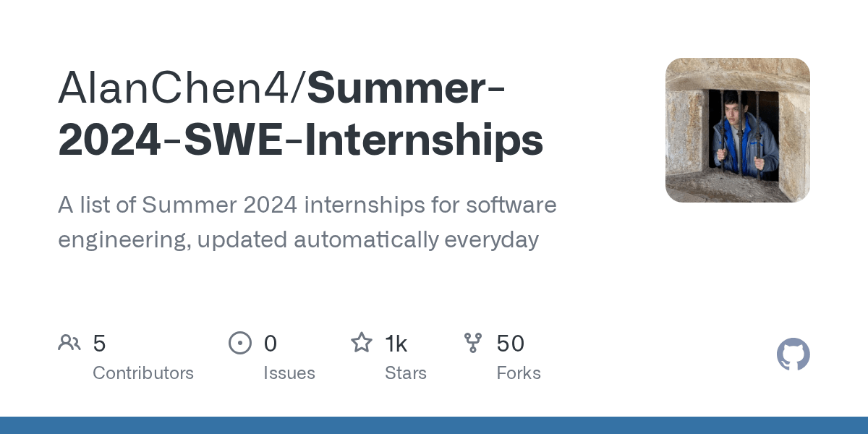
Task: Open the Contributors label
Action: 143,373
